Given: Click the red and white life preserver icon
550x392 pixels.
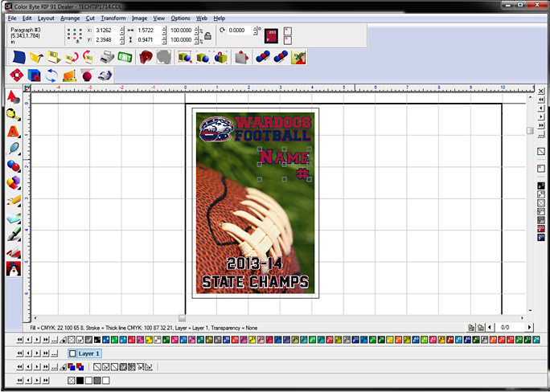Looking at the screenshot, I should tap(17, 75).
